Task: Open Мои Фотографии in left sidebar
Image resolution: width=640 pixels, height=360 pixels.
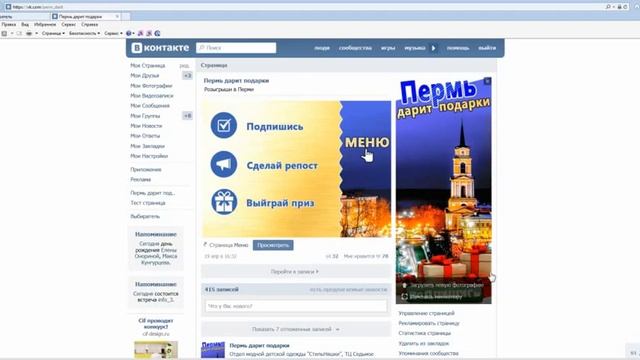Action: 151,86
